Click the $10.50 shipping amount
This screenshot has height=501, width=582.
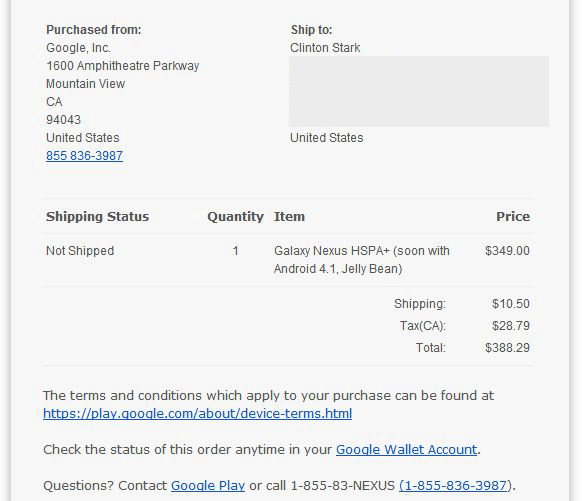(511, 304)
